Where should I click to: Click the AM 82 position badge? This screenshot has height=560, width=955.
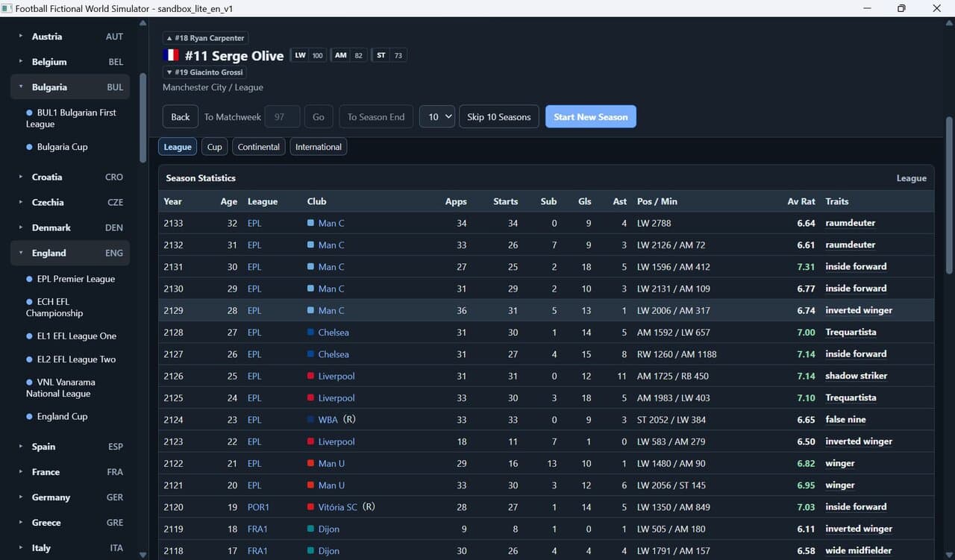tap(348, 55)
